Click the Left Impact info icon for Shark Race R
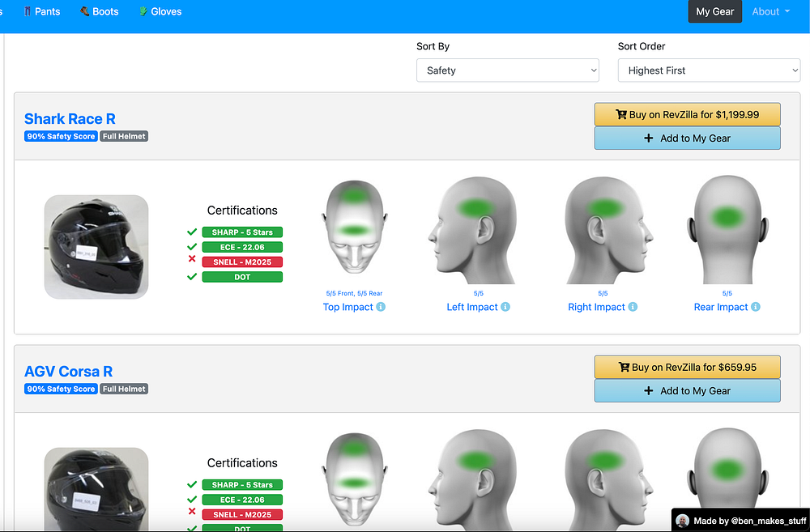This screenshot has height=532, width=810. click(x=505, y=307)
